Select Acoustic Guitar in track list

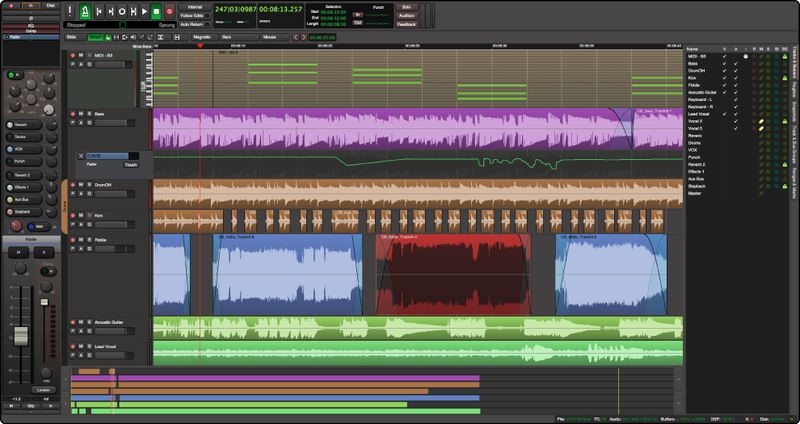703,91
